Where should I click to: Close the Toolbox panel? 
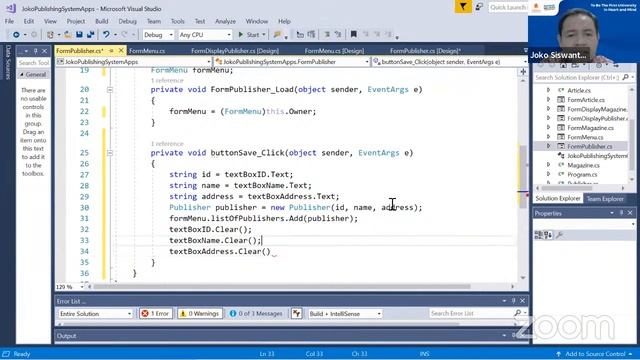(44, 51)
